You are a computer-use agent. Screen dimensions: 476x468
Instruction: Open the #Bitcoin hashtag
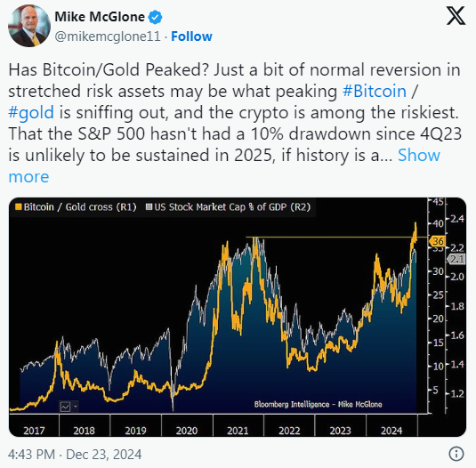click(x=375, y=92)
